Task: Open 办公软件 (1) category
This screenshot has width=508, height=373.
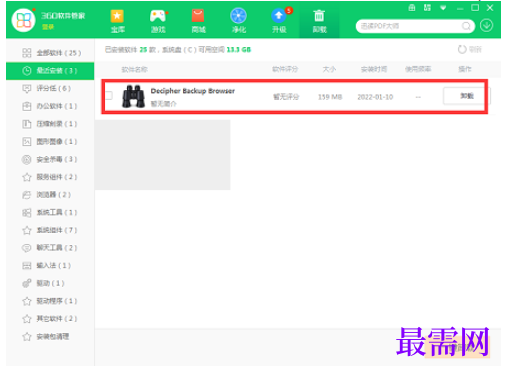Action: point(50,106)
